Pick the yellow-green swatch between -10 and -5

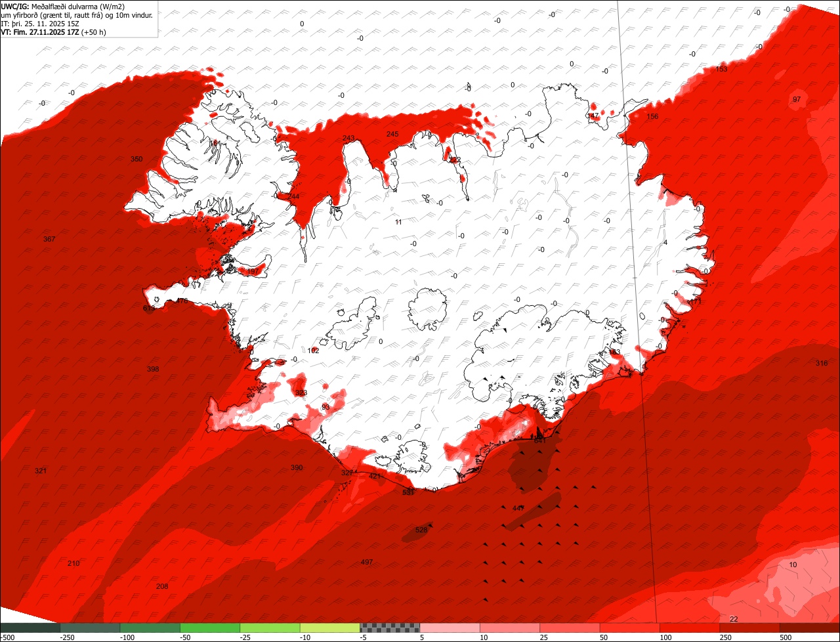click(329, 628)
